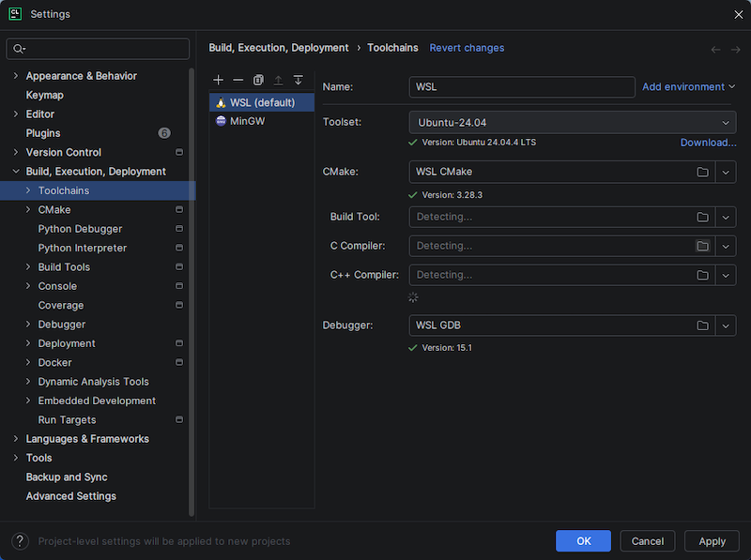This screenshot has height=560, width=751.
Task: Browse folder for C++ Compiler path
Action: [x=702, y=275]
